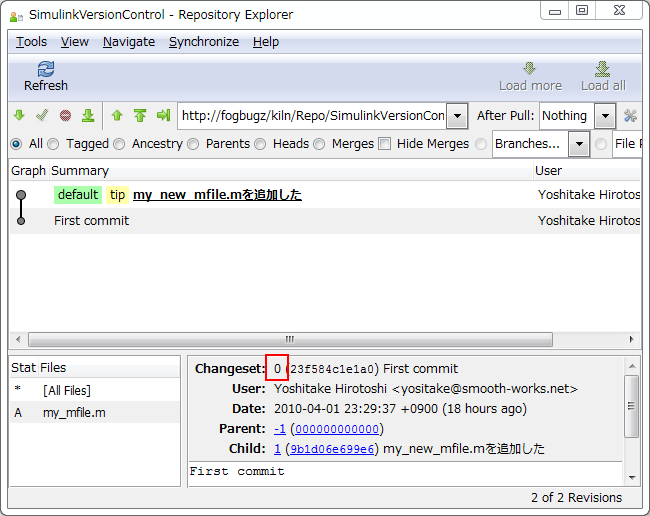Click the green checkmark accept icon
650x516 pixels.
42,116
